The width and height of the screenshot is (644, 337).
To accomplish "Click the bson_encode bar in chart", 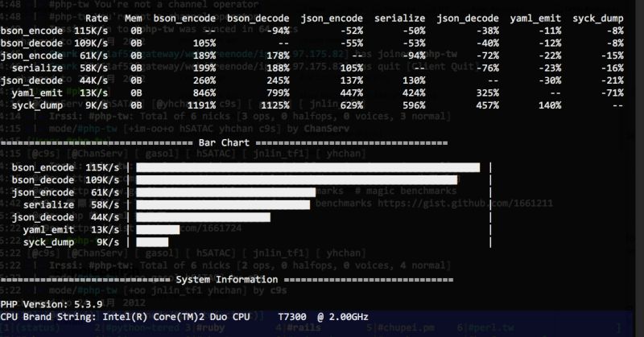I will 308,167.
